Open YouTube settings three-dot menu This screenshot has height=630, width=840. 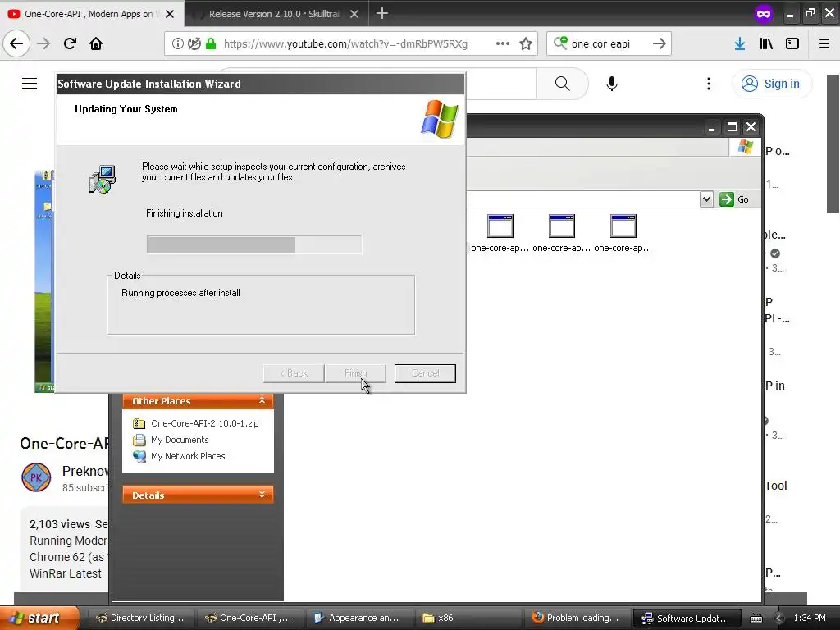tap(708, 84)
